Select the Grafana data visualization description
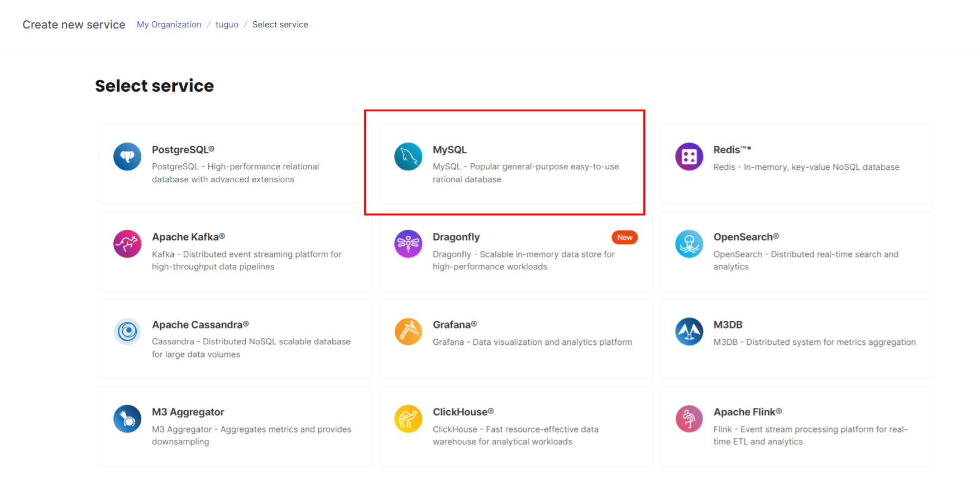 532,342
